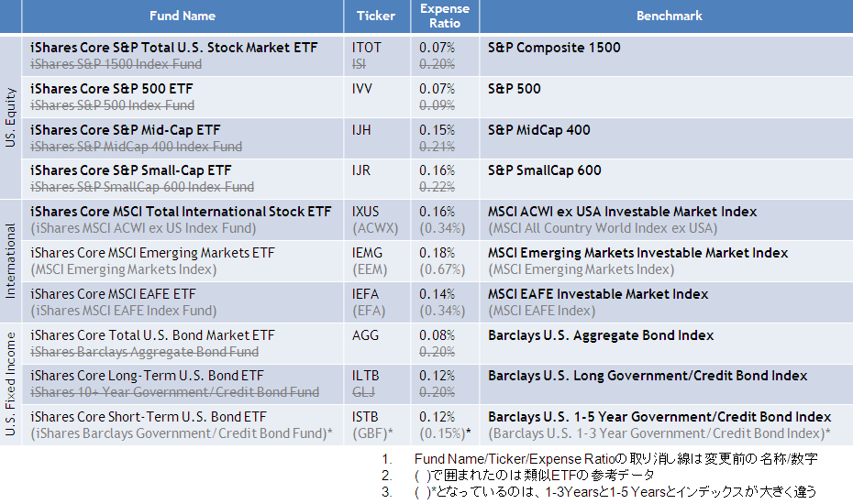Click the IJR ticker symbol
Screen dimensions: 853x504
(361, 170)
